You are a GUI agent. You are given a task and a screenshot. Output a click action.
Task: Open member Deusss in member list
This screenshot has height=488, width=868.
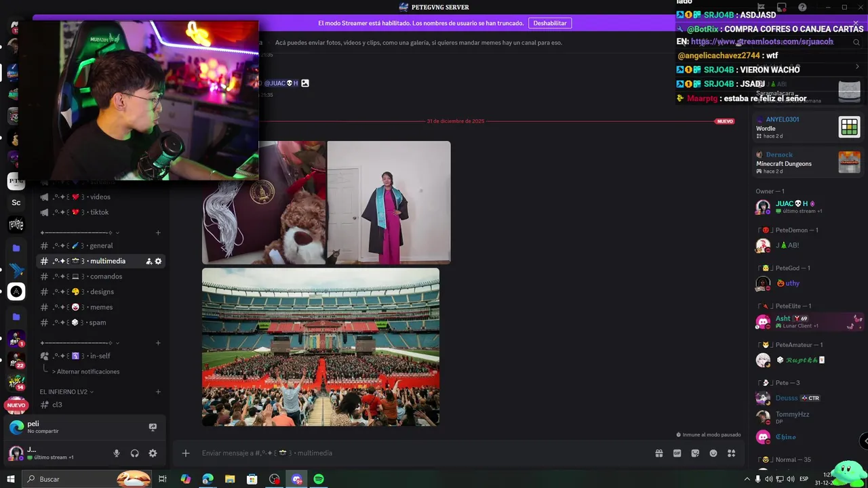[807, 398]
